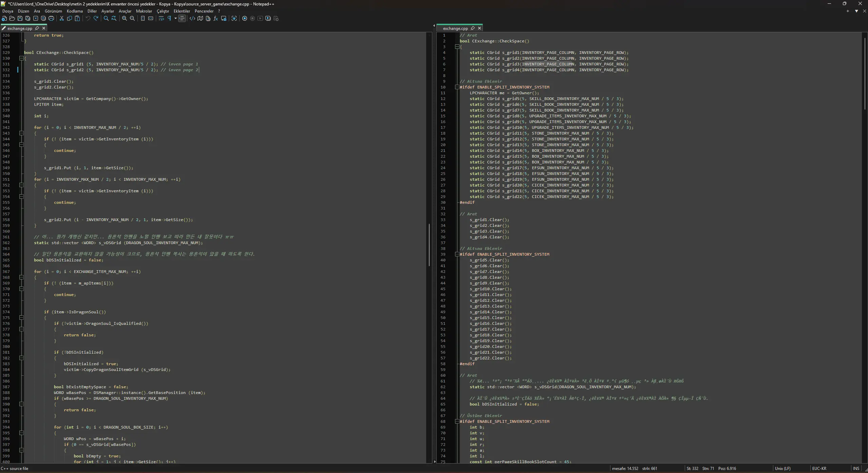Open the Document Map panel icon
This screenshot has width=868, height=473.
[x=200, y=18]
